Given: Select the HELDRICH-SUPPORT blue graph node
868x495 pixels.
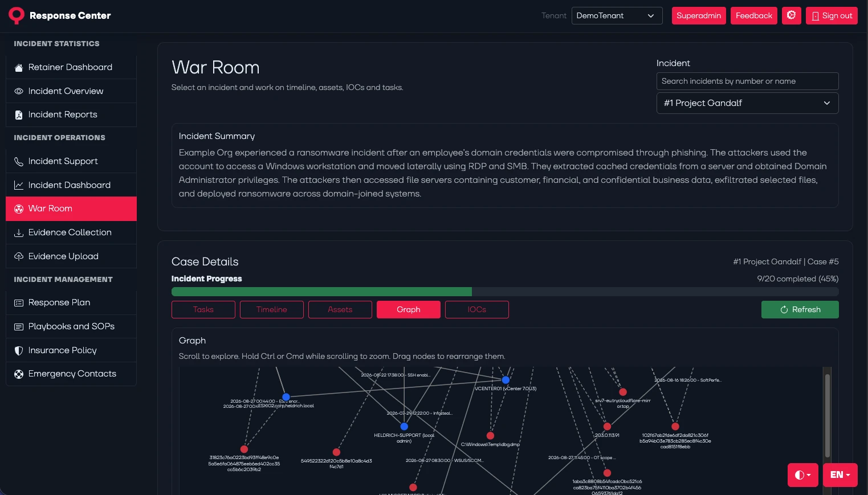Looking at the screenshot, I should click(404, 426).
